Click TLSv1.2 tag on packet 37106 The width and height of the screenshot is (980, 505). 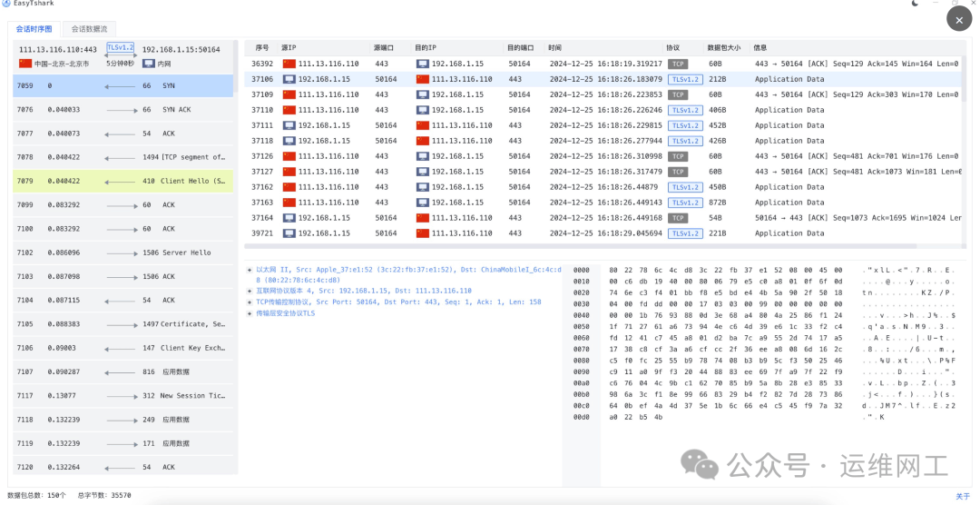pyautogui.click(x=685, y=80)
